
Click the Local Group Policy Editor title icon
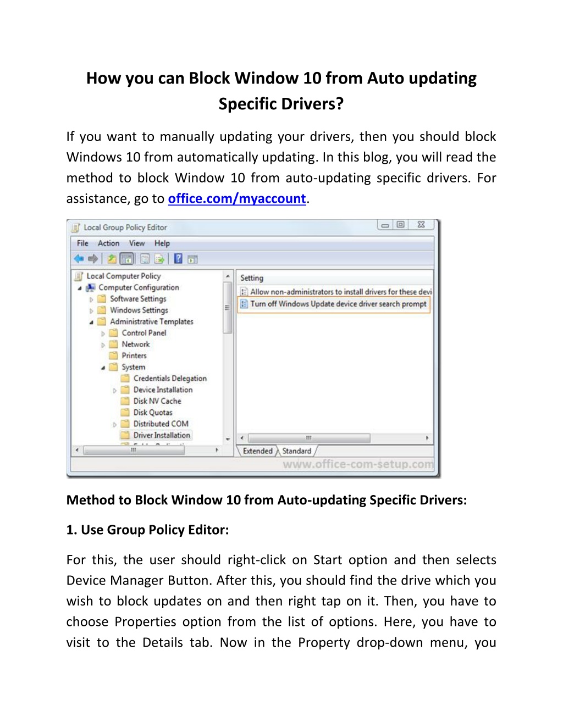[75, 227]
